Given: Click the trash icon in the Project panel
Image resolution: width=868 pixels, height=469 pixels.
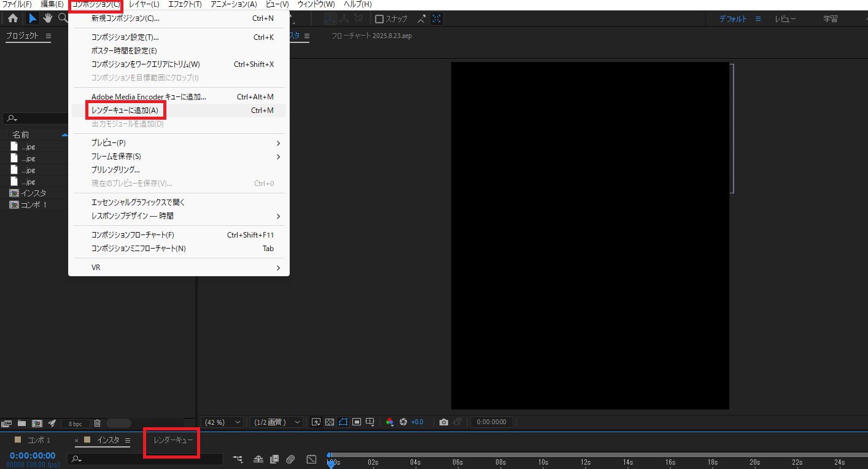Looking at the screenshot, I should 96,423.
